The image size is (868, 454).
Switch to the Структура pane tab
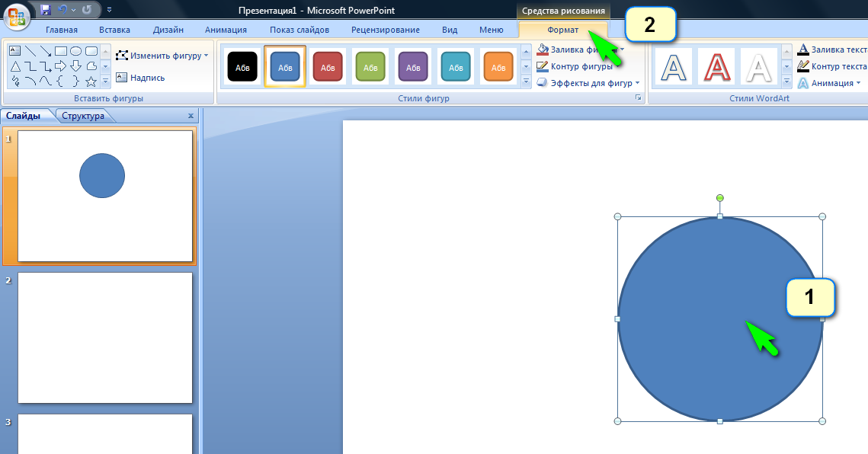[83, 116]
